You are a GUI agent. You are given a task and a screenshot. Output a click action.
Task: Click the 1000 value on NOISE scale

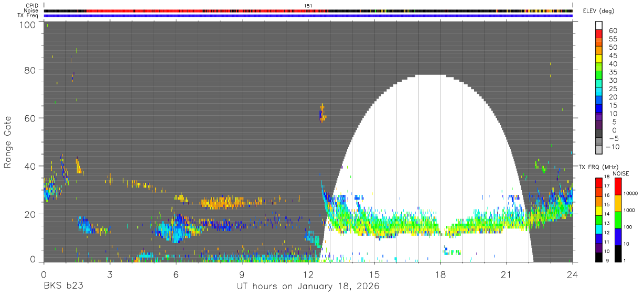click(628, 210)
